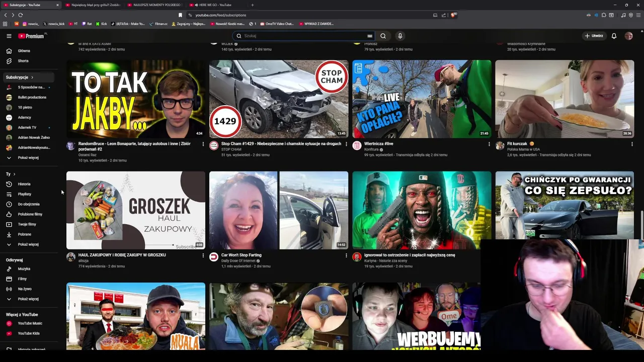Open options menu for Stop Cham #1429 video
Image resolution: width=644 pixels, height=362 pixels.
[x=346, y=144]
